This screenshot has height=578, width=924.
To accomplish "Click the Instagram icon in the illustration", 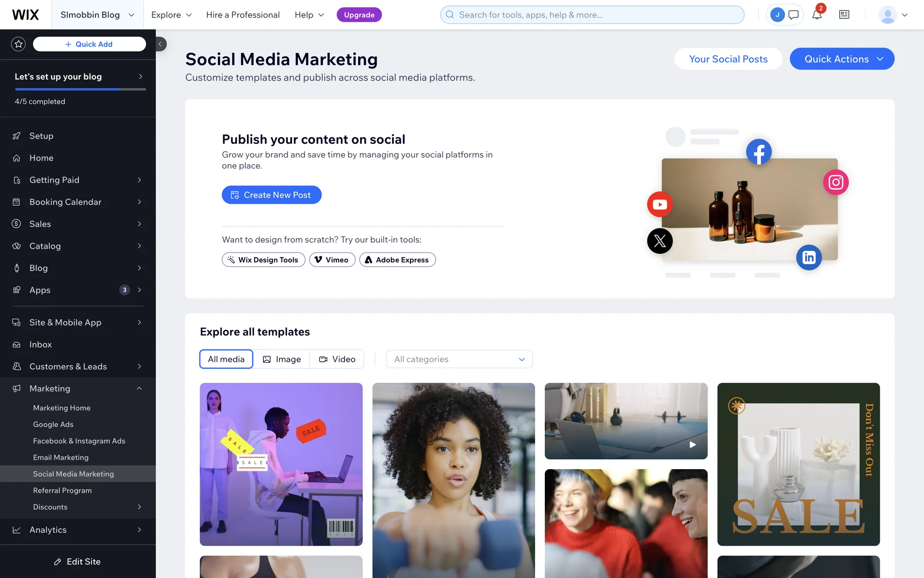I will coord(836,182).
